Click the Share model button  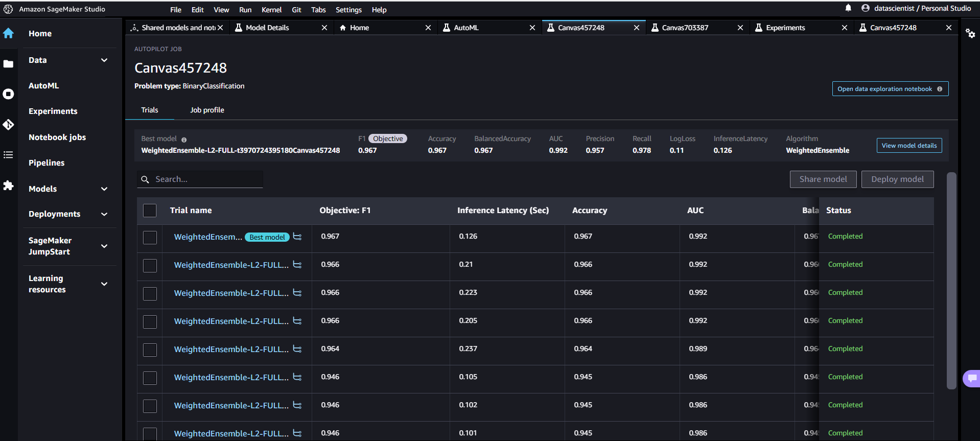pyautogui.click(x=823, y=179)
